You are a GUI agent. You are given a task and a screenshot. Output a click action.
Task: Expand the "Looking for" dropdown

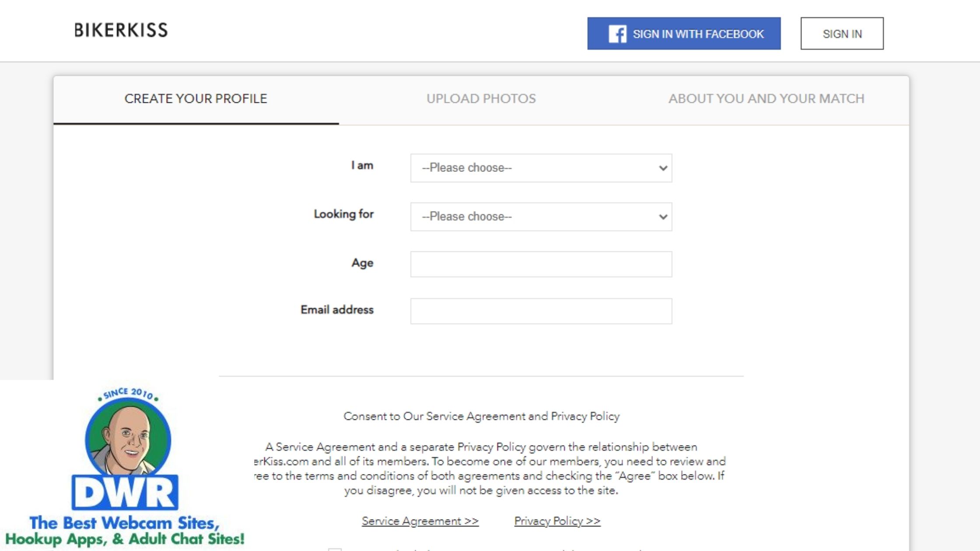541,216
